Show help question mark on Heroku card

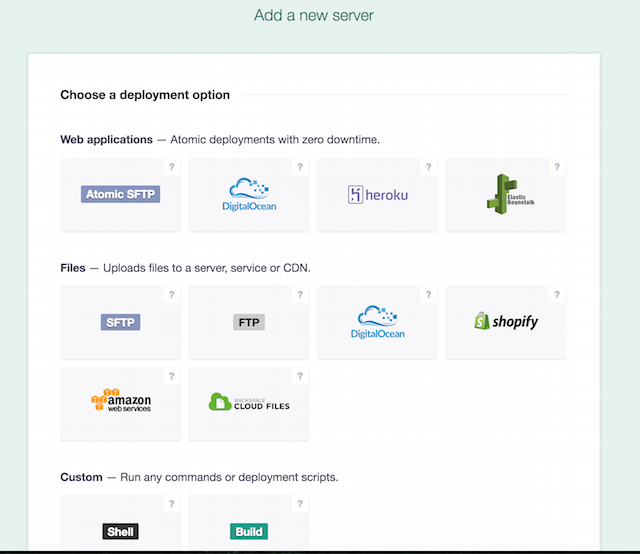[x=429, y=167]
